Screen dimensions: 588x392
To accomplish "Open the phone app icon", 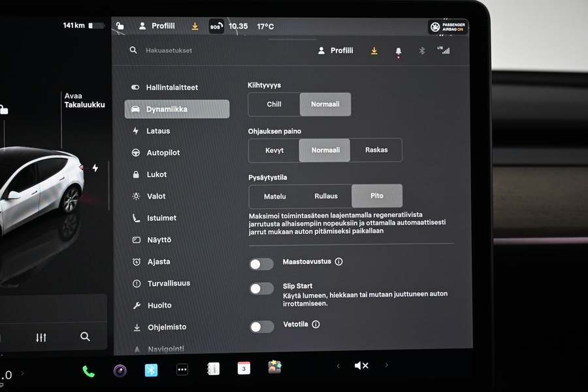I will point(88,371).
